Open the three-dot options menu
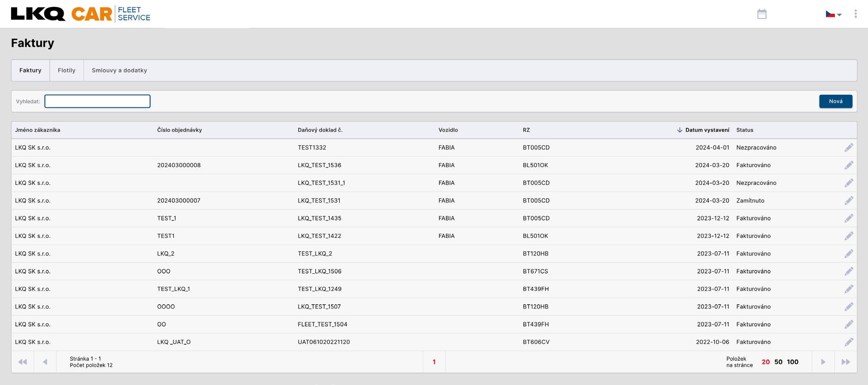The image size is (868, 385). [855, 14]
